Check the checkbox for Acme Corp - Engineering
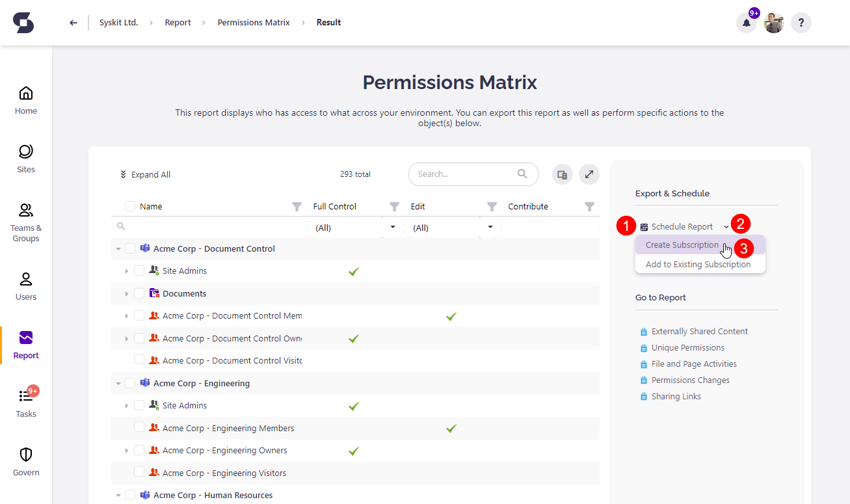Image resolution: width=850 pixels, height=504 pixels. [129, 383]
